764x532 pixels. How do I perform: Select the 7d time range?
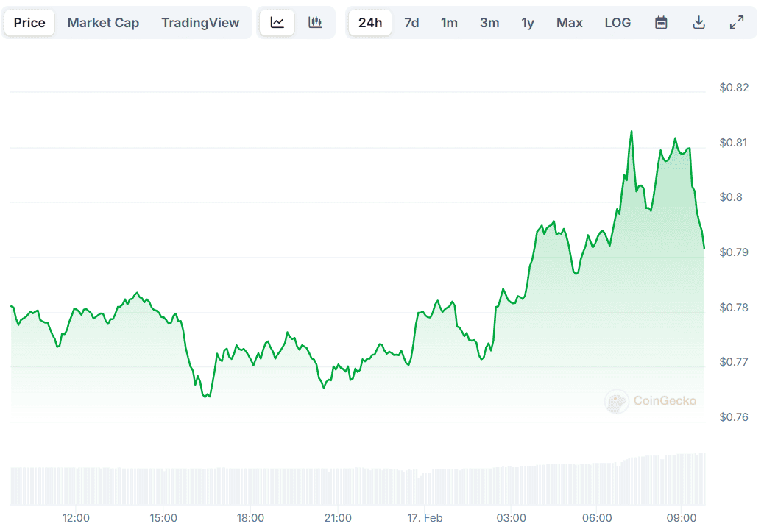(411, 23)
